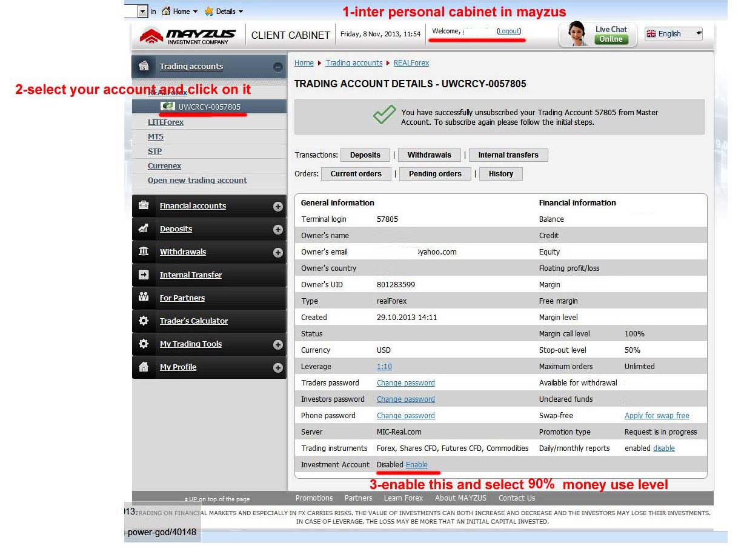The image size is (744, 560).
Task: Expand the Withdrawals sidebar menu
Action: coord(278,253)
